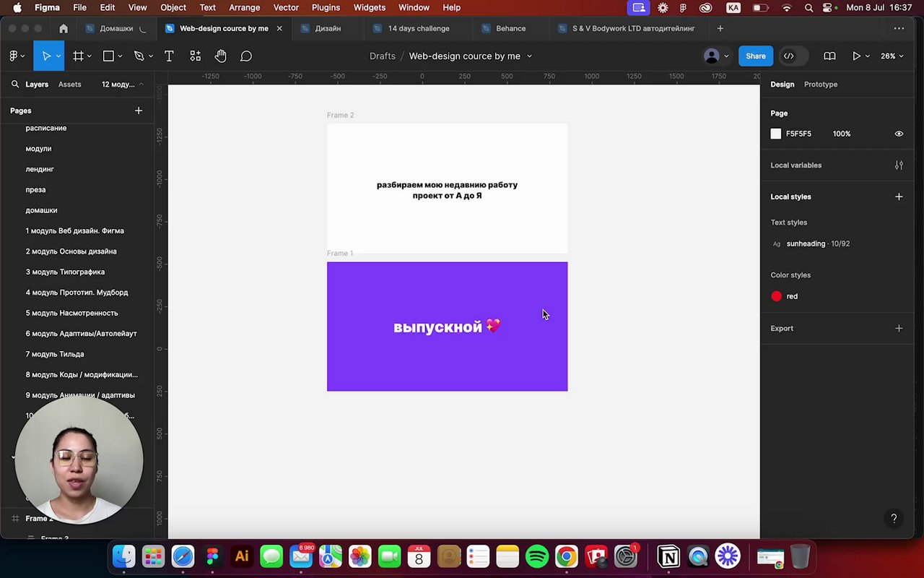Open the 26% zoom dropdown
The height and width of the screenshot is (578, 924).
(892, 56)
